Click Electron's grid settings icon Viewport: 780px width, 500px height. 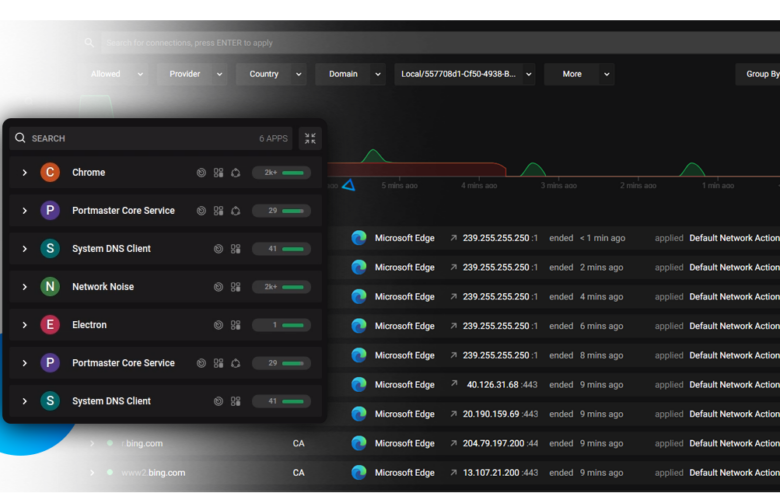click(236, 325)
